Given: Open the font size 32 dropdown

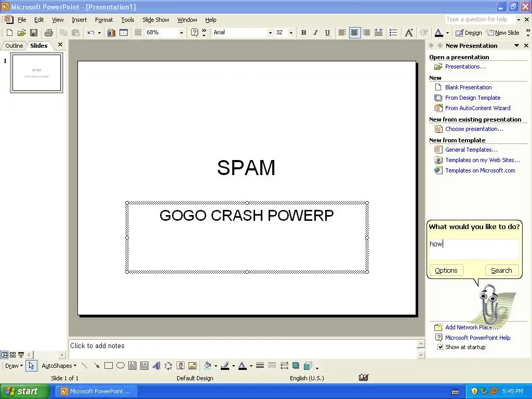Looking at the screenshot, I should [x=291, y=33].
